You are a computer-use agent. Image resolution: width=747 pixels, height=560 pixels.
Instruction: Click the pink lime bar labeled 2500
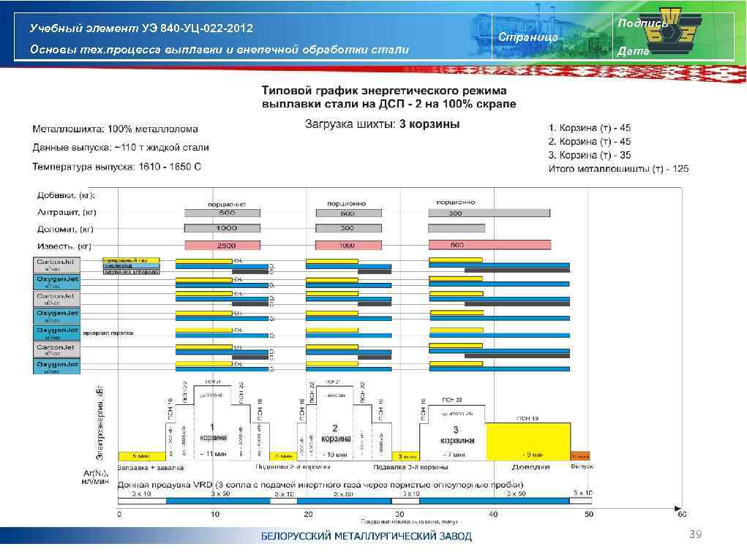tap(222, 245)
